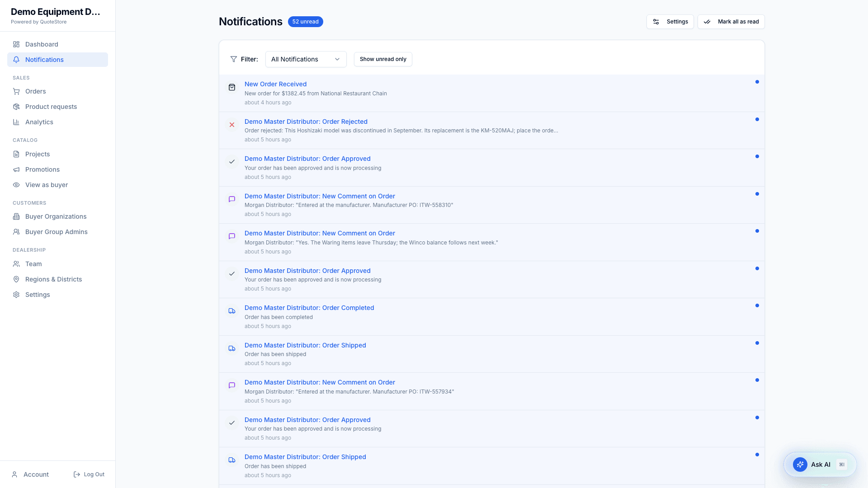Click the Projects document icon
868x488 pixels.
(x=16, y=154)
